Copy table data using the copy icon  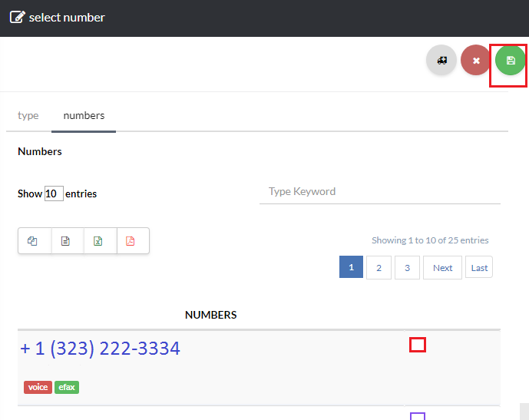33,241
